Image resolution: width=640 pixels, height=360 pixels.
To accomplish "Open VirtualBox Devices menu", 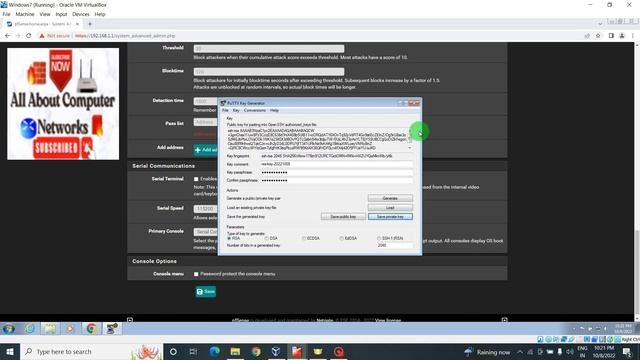I will (81, 14).
